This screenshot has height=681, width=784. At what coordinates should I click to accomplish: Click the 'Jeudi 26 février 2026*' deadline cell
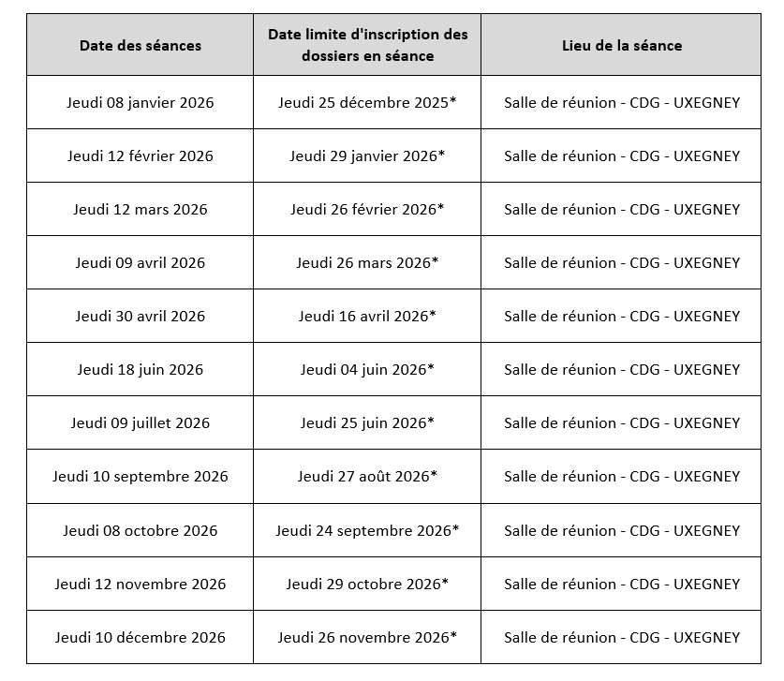coord(367,209)
